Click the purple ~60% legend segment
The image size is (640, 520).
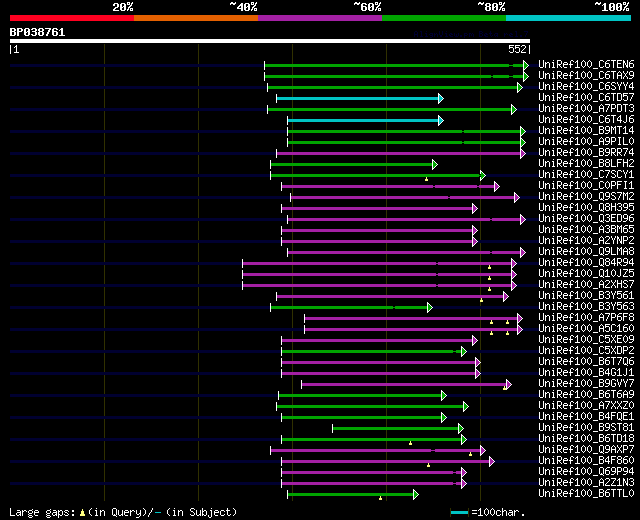point(320,18)
